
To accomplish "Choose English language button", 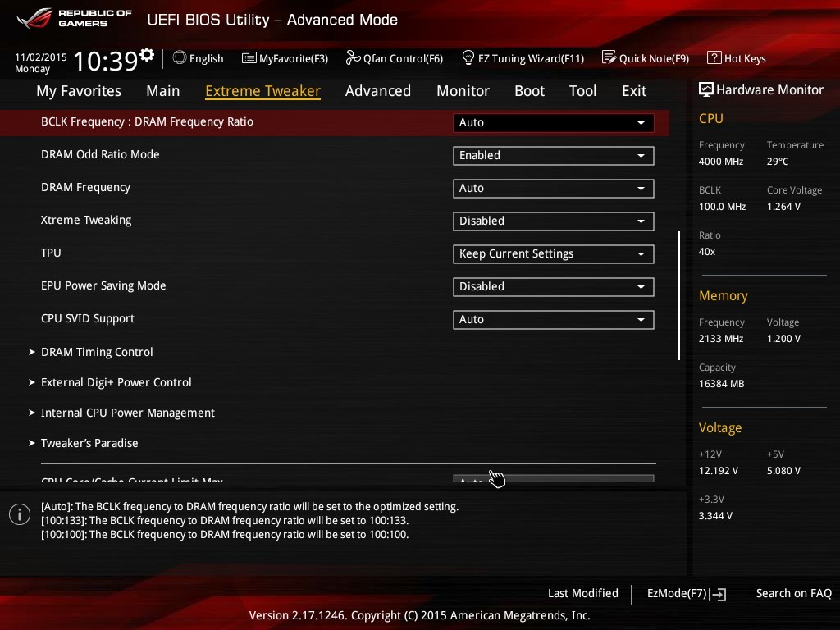I will [x=198, y=58].
